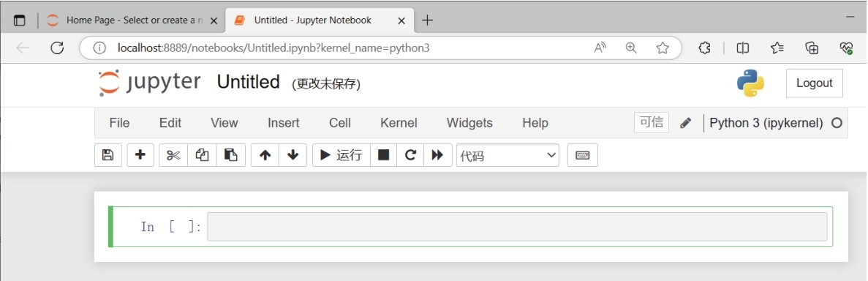The width and height of the screenshot is (868, 281).
Task: Go back in the browser
Action: tap(23, 48)
